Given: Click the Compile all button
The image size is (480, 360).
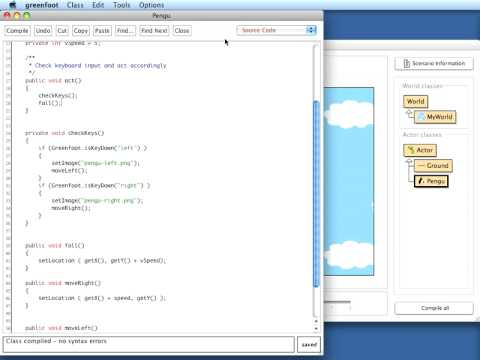Looking at the screenshot, I should click(x=434, y=308).
